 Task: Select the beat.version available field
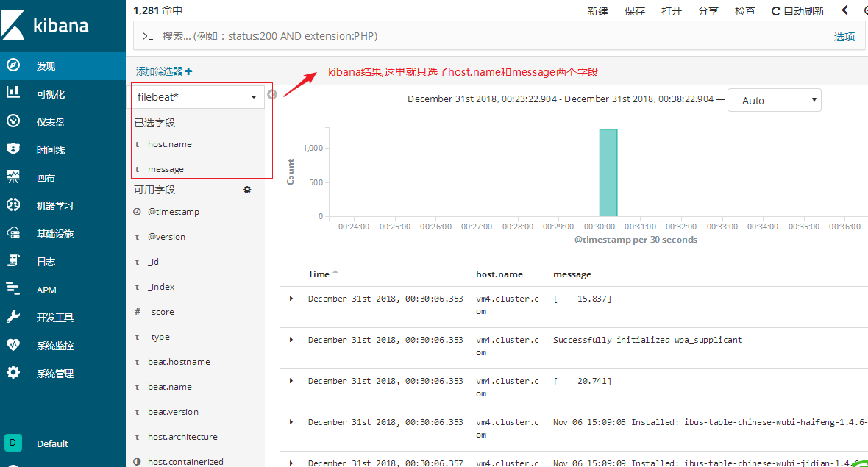(173, 412)
